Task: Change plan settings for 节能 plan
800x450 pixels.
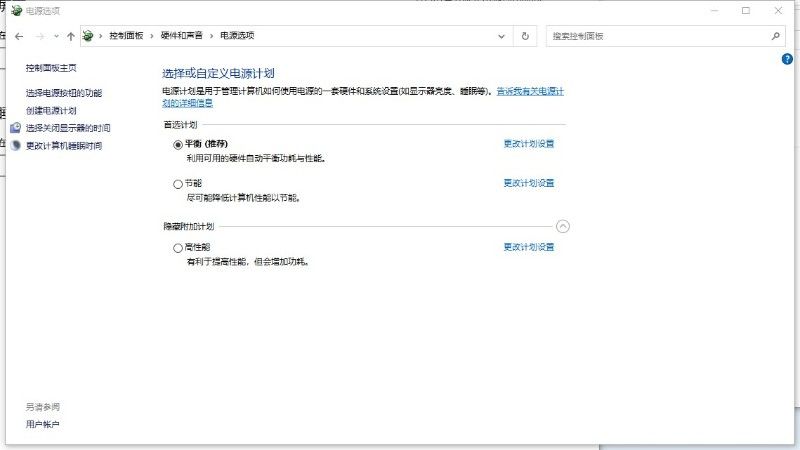Action: pos(529,183)
